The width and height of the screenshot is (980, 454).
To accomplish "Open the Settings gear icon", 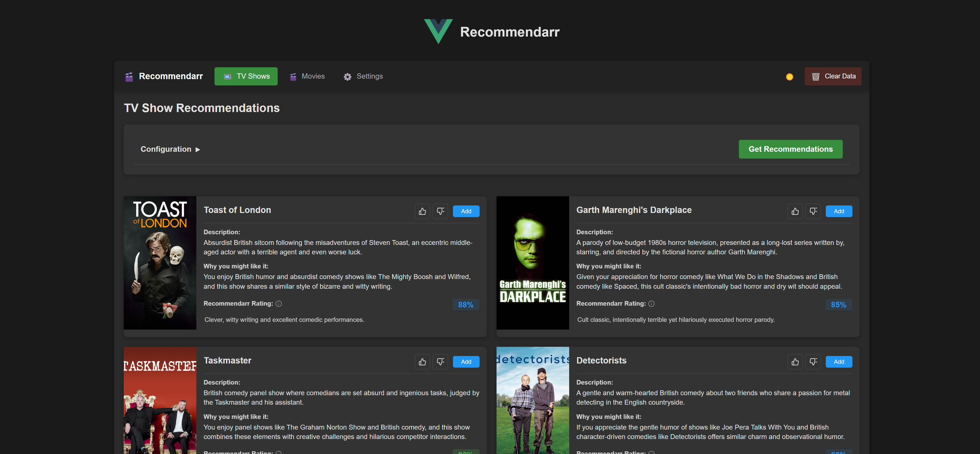I will coord(347,77).
